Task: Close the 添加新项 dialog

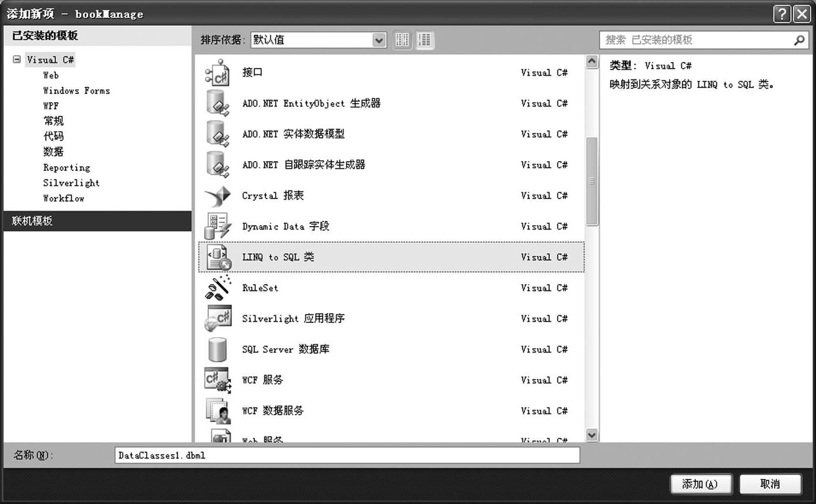Action: (x=802, y=14)
